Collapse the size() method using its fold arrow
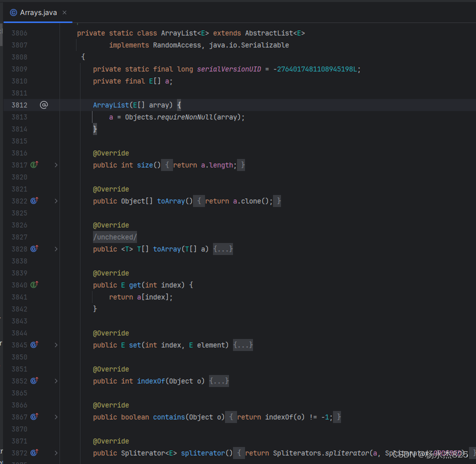Viewport: 476px width, 464px height. (55, 165)
